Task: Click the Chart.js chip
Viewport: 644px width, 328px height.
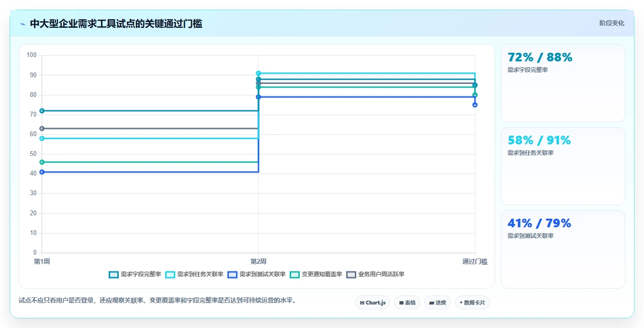Action: pos(373,303)
